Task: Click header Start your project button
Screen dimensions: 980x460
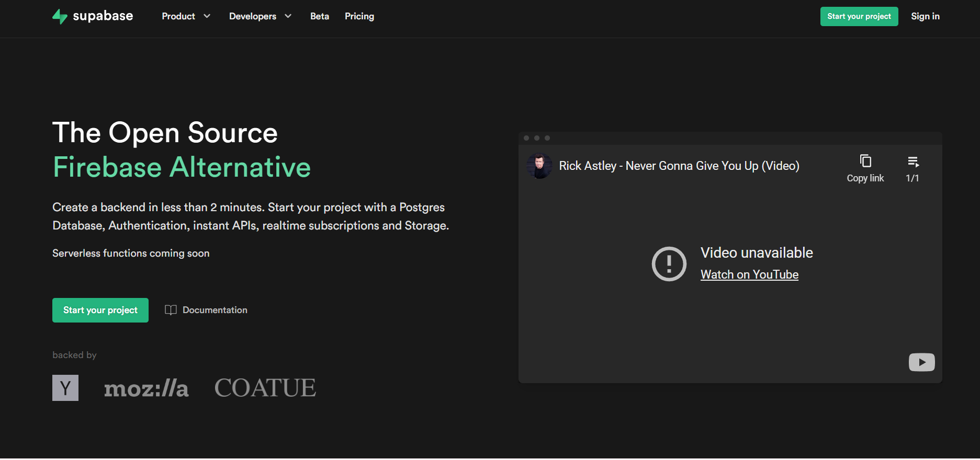Action: click(x=859, y=16)
